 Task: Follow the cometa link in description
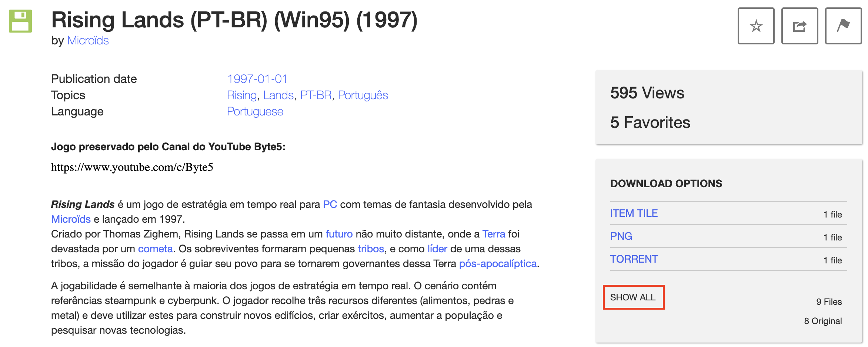point(155,249)
